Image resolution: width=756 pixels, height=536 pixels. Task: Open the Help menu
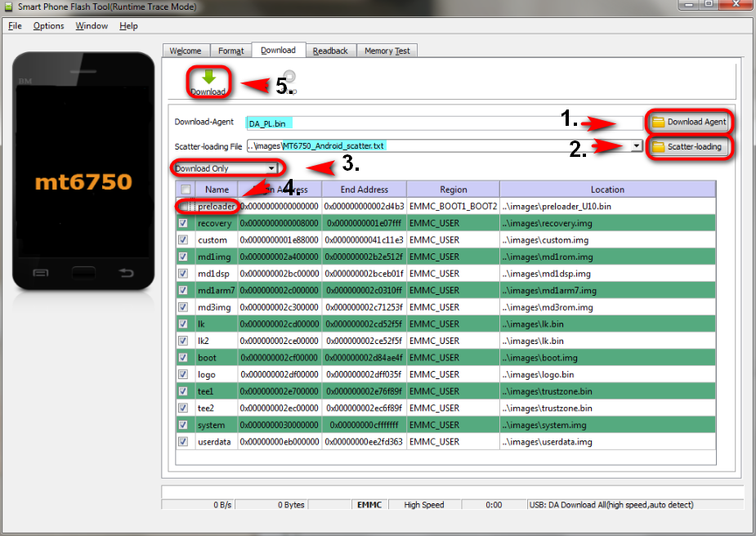point(128,26)
